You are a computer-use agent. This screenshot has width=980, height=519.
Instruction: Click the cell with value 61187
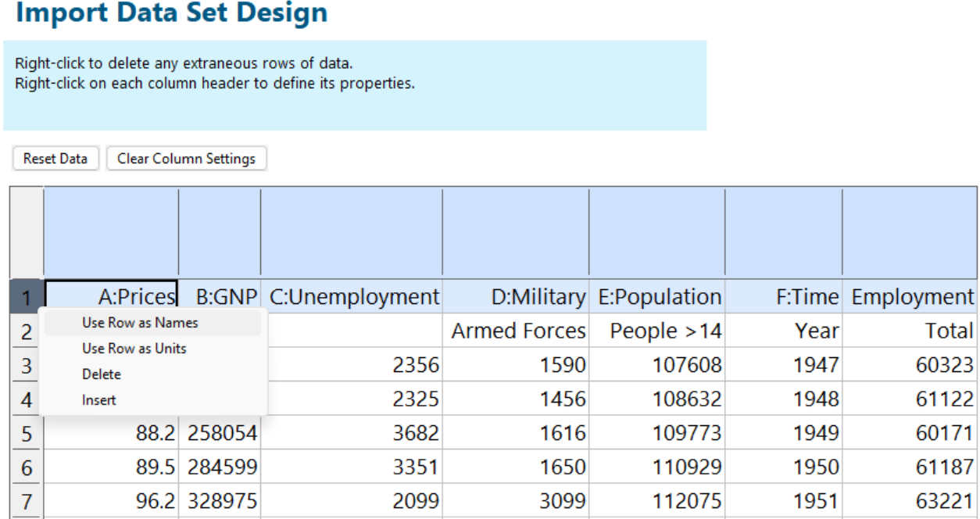pyautogui.click(x=910, y=467)
